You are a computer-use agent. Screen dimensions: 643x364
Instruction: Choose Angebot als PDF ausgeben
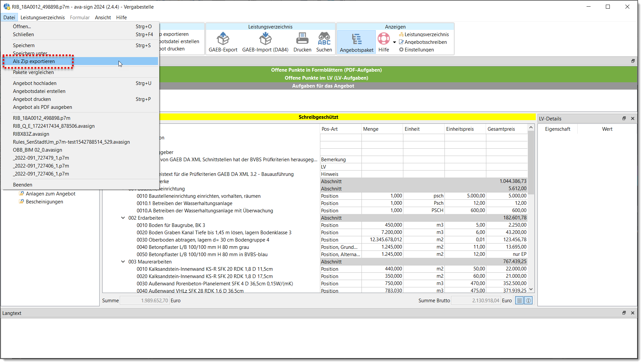pyautogui.click(x=80, y=107)
